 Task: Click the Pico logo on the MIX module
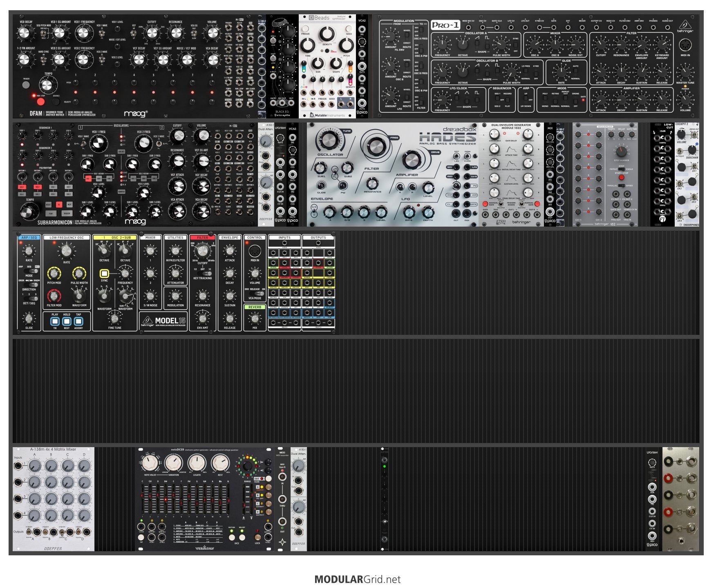[550, 221]
